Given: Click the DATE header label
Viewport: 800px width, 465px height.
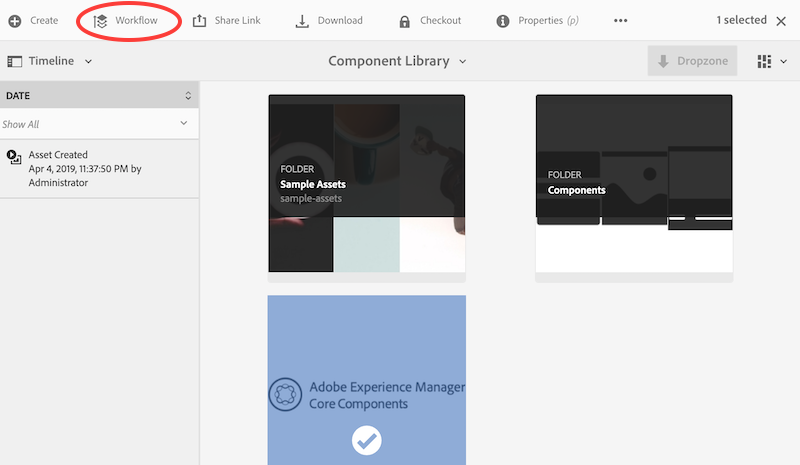Looking at the screenshot, I should click(18, 95).
